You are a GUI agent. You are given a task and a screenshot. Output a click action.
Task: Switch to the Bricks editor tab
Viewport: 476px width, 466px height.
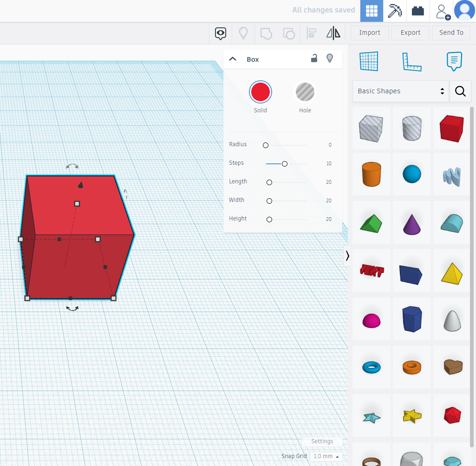(417, 10)
